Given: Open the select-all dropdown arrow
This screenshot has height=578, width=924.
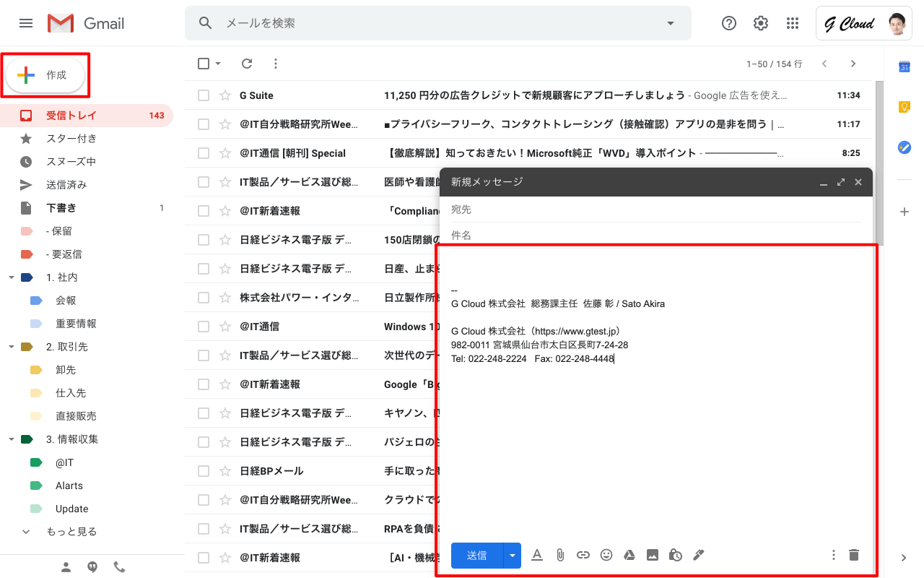Looking at the screenshot, I should [218, 64].
